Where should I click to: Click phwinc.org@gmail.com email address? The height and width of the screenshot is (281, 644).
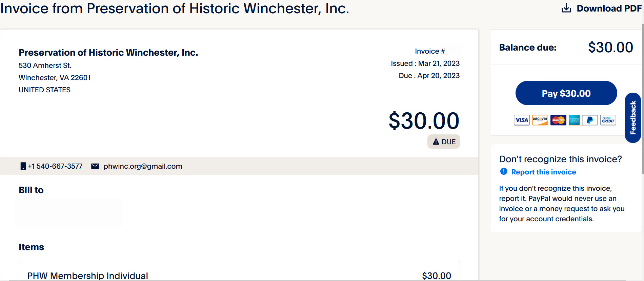[x=143, y=166]
